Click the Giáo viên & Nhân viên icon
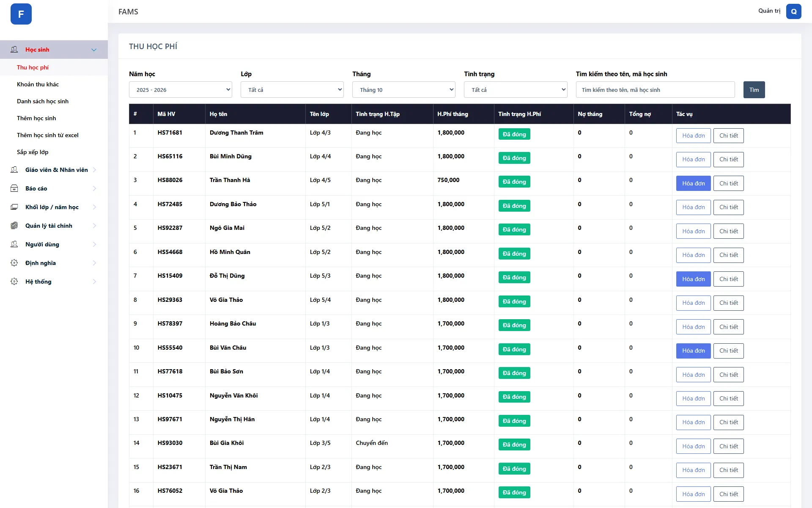Image resolution: width=812 pixels, height=508 pixels. [x=14, y=170]
